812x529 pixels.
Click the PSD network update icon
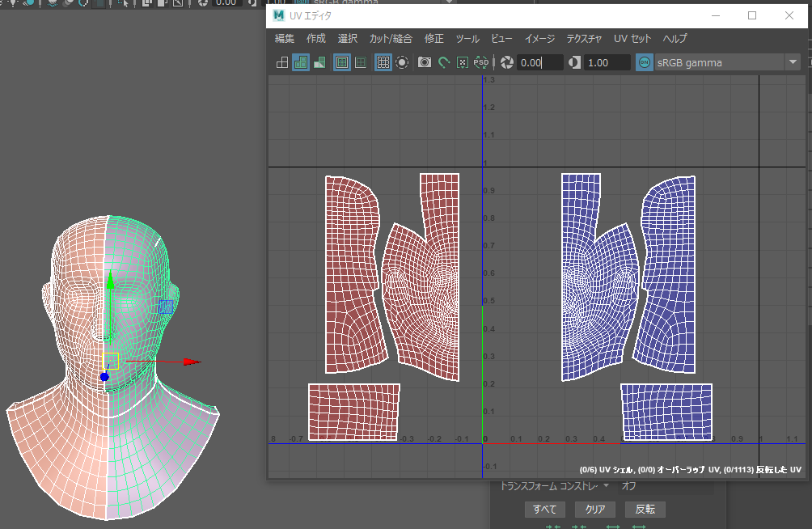pyautogui.click(x=481, y=62)
